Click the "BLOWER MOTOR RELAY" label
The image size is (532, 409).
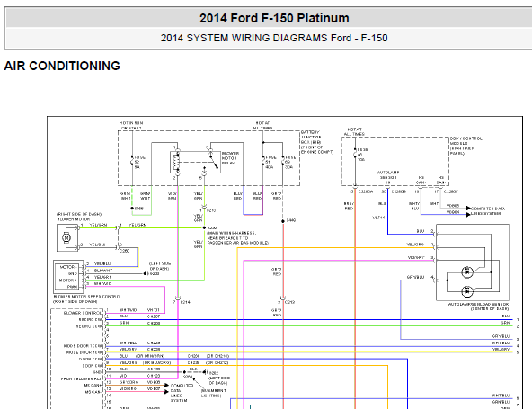click(x=230, y=158)
